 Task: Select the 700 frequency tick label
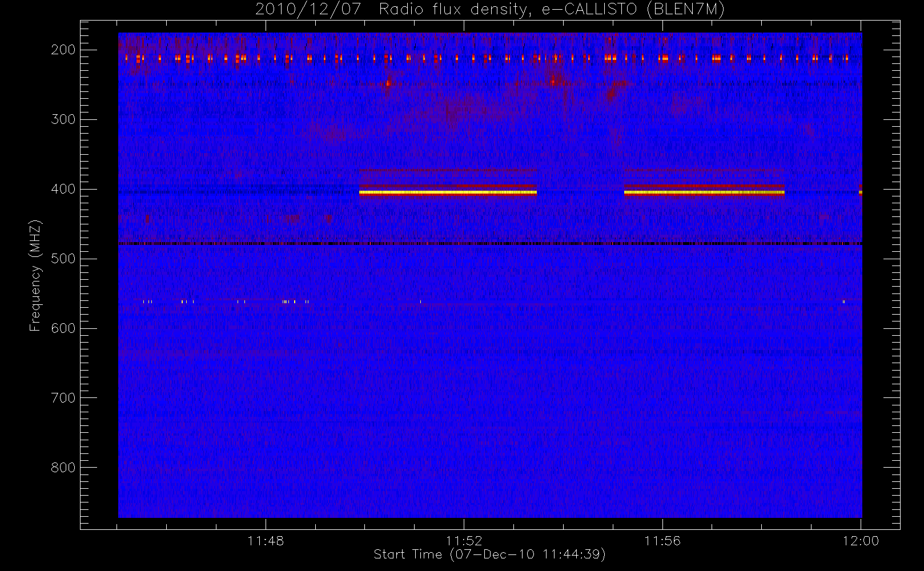click(x=63, y=398)
